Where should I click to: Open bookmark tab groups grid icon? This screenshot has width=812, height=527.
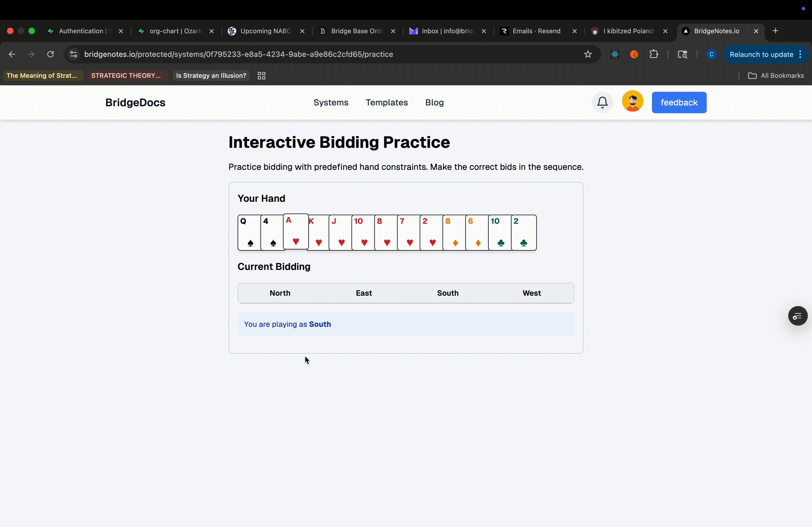[x=261, y=76]
